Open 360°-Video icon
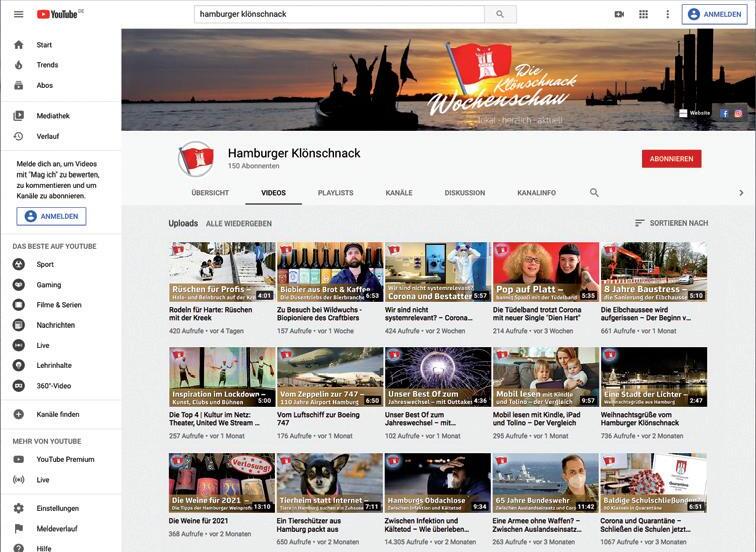This screenshot has height=552, width=756. pos(18,386)
